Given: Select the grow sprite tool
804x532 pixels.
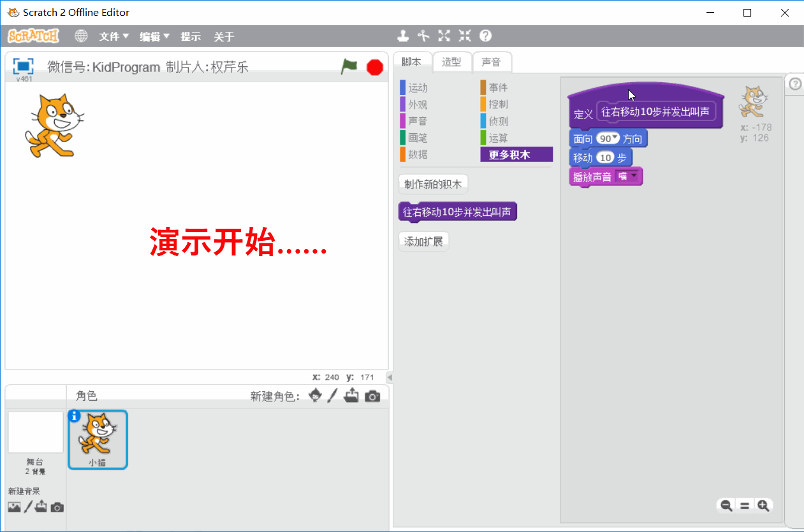Looking at the screenshot, I should coord(444,36).
